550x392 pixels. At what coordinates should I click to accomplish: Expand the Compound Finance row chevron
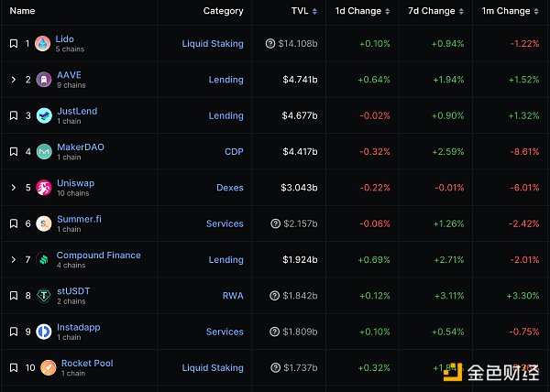coord(14,260)
